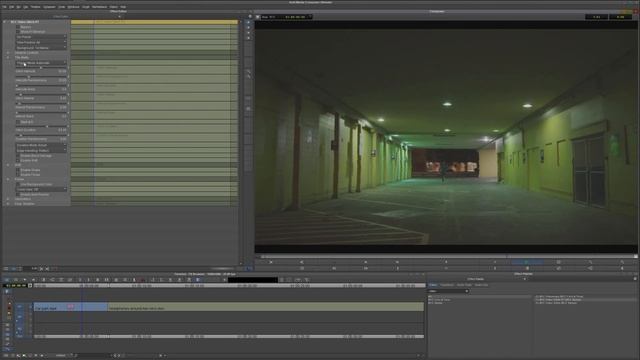Viewport: 640px width, 360px height.
Task: Open the Help menu
Action: coord(123,7)
